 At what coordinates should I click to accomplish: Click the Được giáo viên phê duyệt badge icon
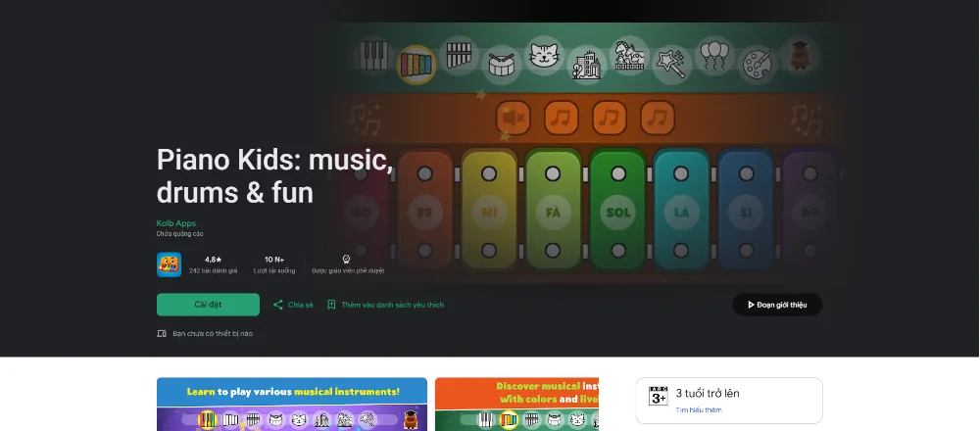click(346, 260)
